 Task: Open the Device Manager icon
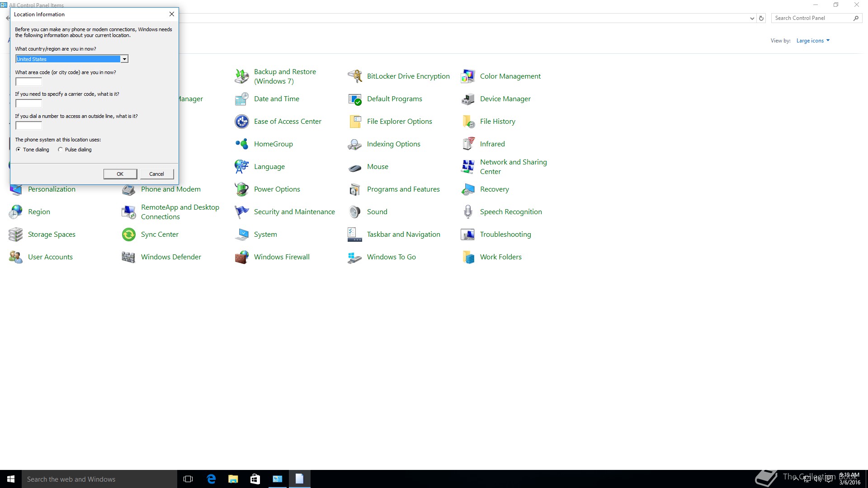(468, 99)
